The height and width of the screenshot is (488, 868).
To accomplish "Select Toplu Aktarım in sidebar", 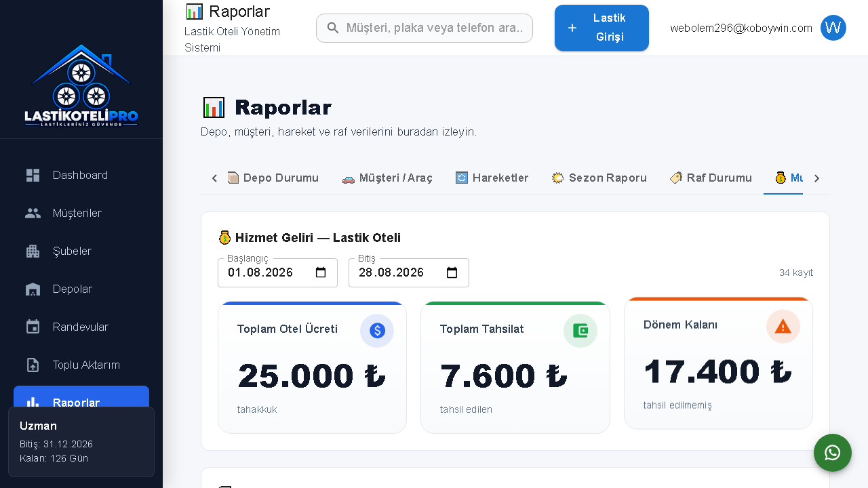I will pyautogui.click(x=81, y=365).
